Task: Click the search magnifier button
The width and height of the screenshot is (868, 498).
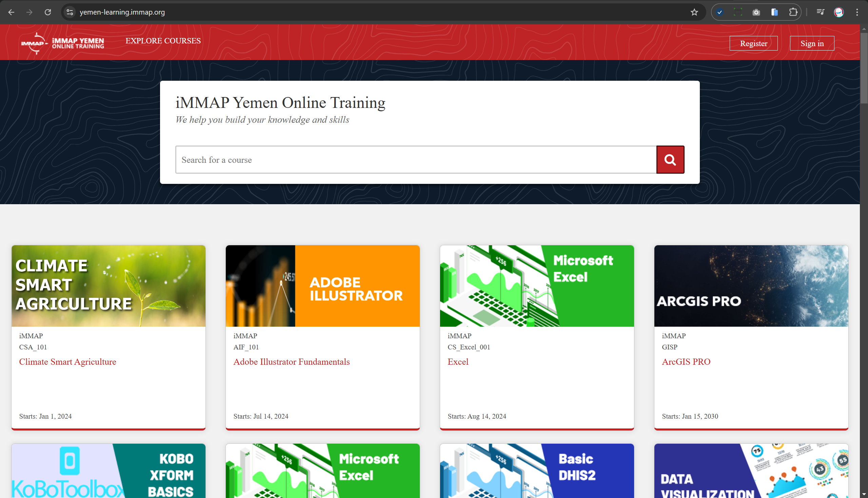Action: 670,159
